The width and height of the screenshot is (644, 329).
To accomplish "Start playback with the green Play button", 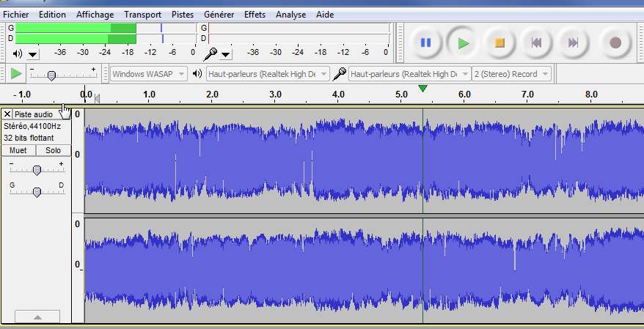I will (464, 42).
